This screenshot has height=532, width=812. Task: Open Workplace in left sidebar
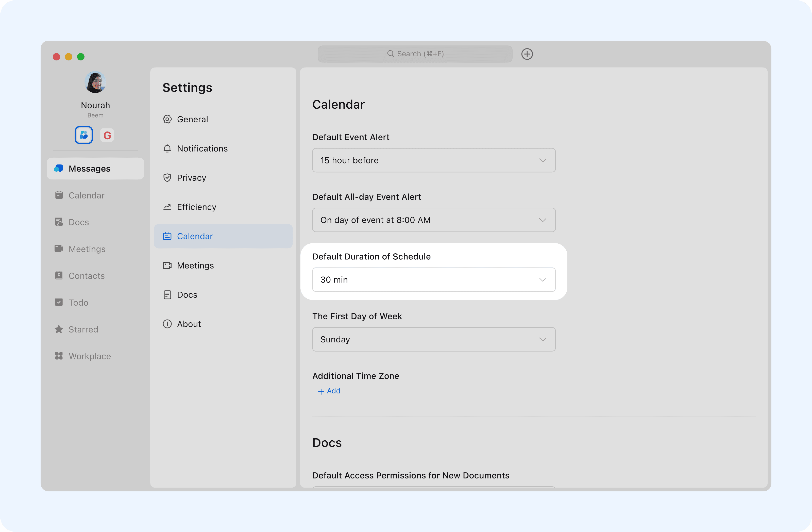click(x=89, y=356)
